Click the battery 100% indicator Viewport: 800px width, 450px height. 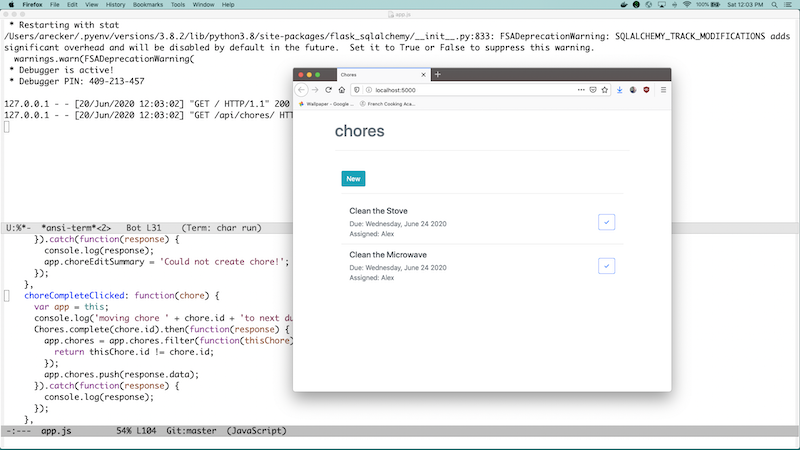coord(708,5)
